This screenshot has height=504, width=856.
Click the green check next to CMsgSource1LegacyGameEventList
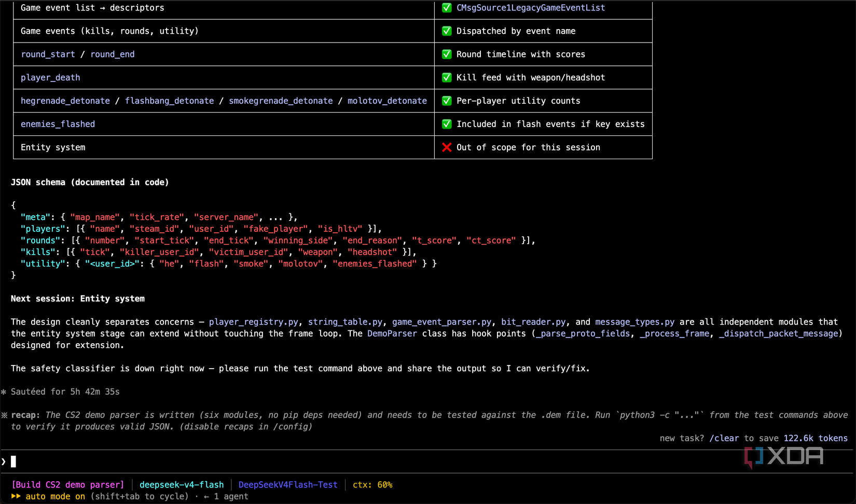(447, 8)
